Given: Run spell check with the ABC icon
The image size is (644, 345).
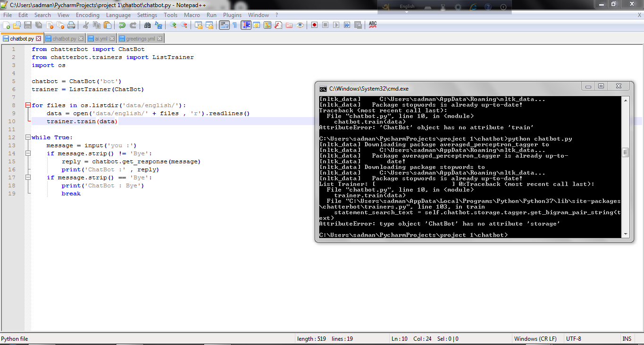Looking at the screenshot, I should coord(372,25).
